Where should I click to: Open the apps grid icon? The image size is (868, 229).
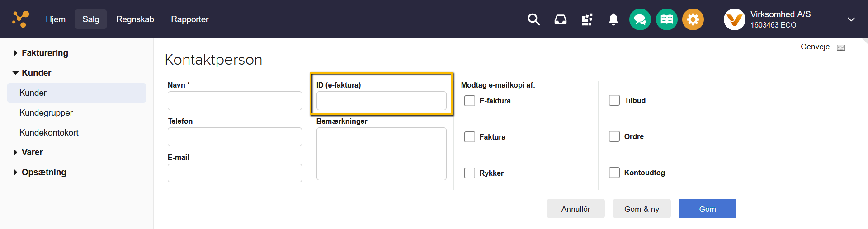[587, 19]
